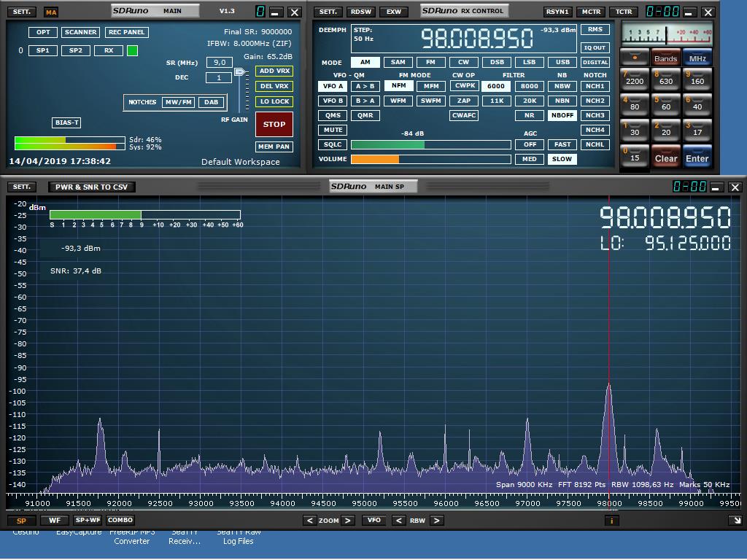Click the MHz keypad button
This screenshot has height=560, width=747.
(697, 57)
